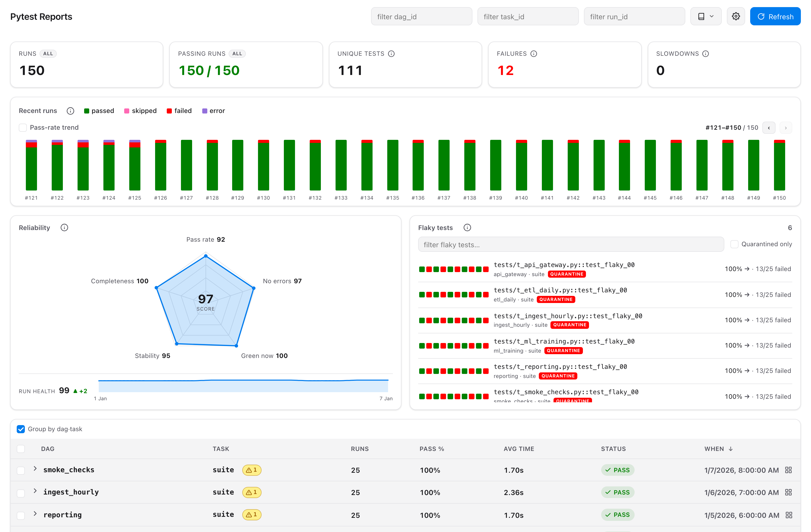Click history squares for t_ml_training flaky test
The width and height of the screenshot is (811, 532).
tap(454, 346)
